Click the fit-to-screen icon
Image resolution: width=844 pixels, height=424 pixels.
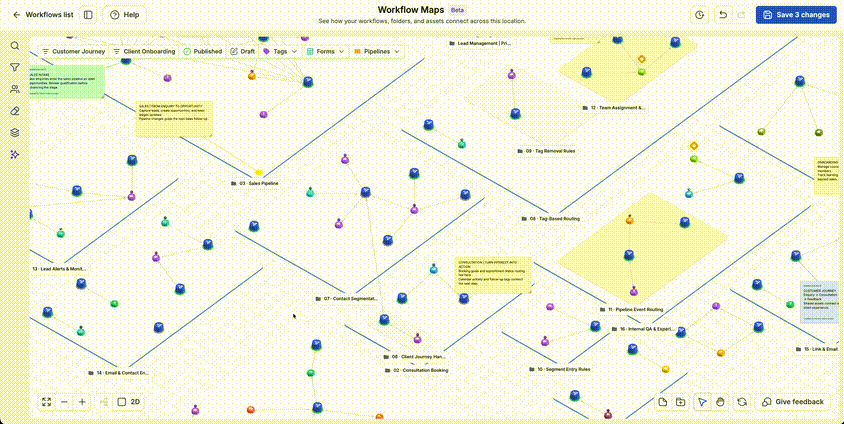(47, 402)
